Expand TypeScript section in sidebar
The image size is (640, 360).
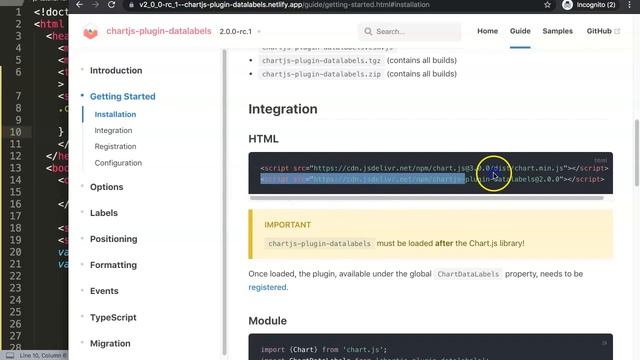(113, 318)
